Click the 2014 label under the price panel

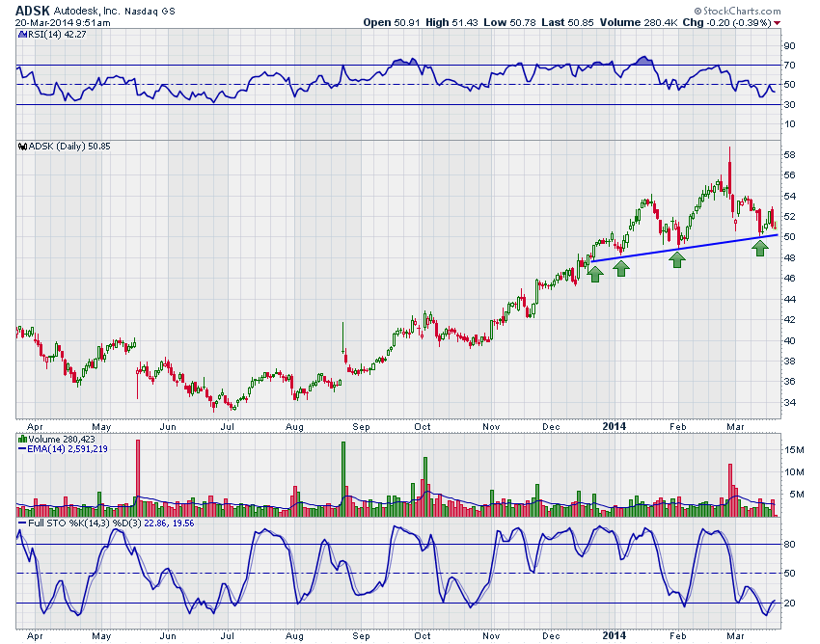(x=614, y=426)
